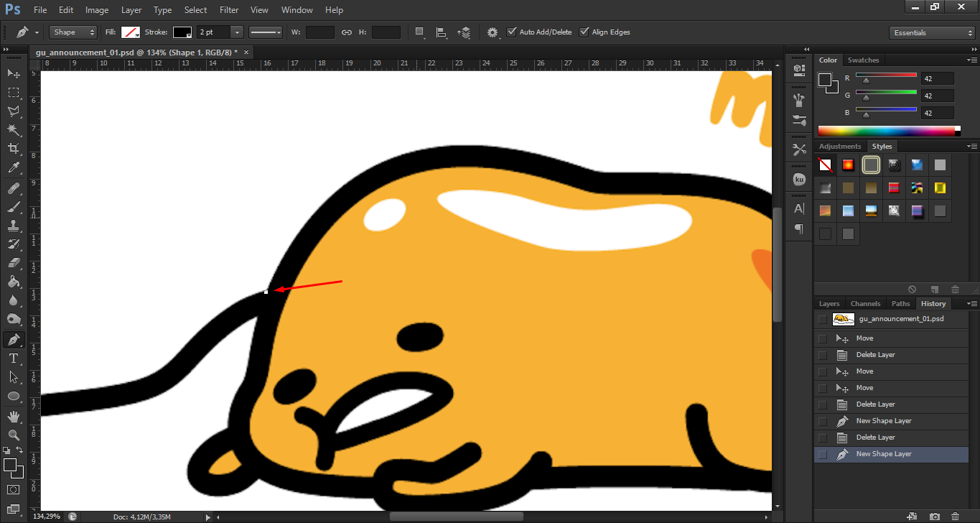Open the Color panel flyout menu
Screen dimensions: 980x523
[x=972, y=60]
